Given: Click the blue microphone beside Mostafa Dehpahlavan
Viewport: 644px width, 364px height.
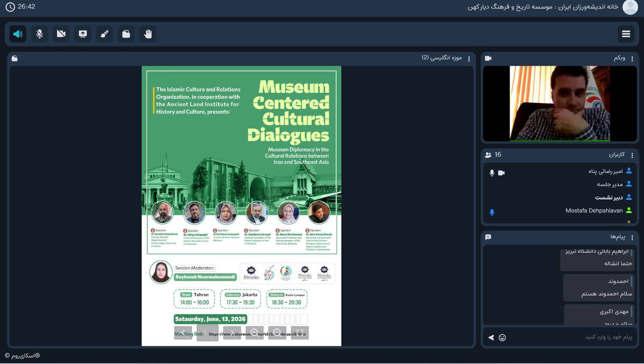Looking at the screenshot, I should 492,212.
